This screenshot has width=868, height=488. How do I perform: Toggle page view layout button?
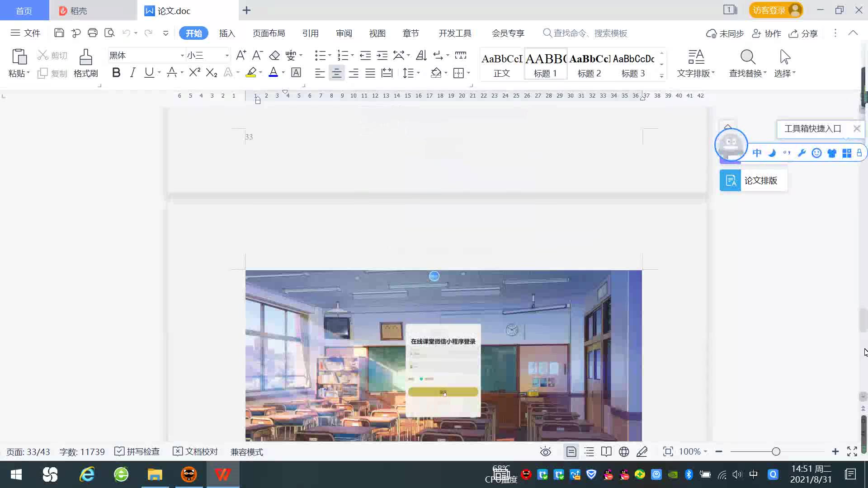[571, 451]
